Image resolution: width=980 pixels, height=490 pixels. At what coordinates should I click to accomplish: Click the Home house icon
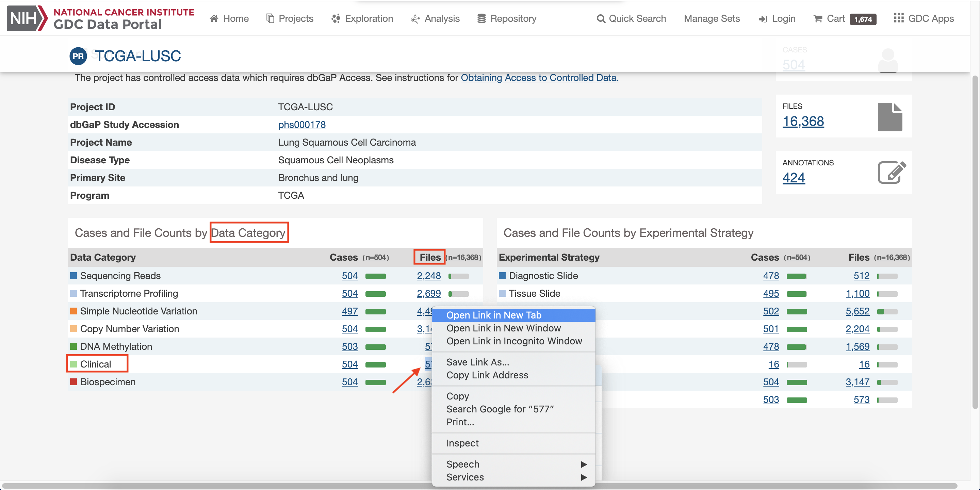coord(214,19)
